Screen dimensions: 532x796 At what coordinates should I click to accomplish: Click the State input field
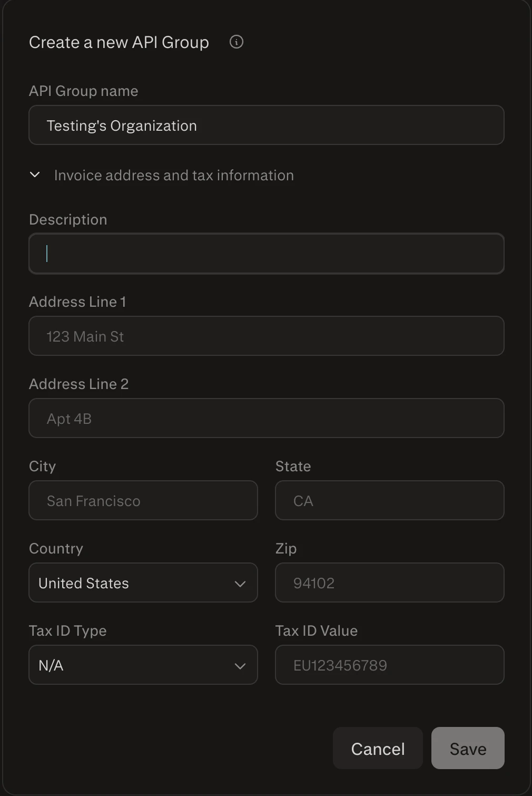coord(389,500)
